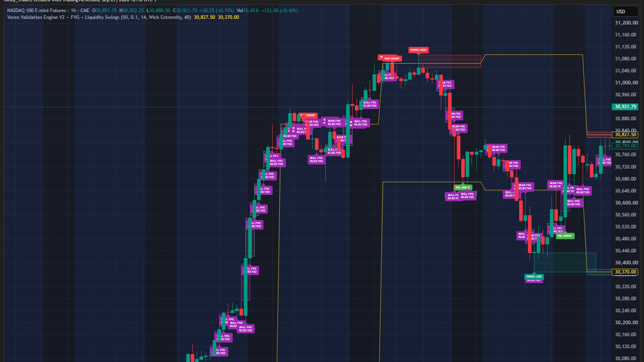Click the 30,370.00 value in indicator legend
This screenshot has width=644, height=362.
point(228,17)
